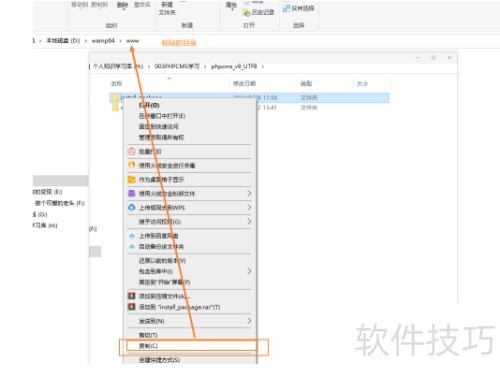Click phpcms_v9_UTF8 breadcrumb in the front window
Screen dimensions: 500x377
pyautogui.click(x=234, y=66)
